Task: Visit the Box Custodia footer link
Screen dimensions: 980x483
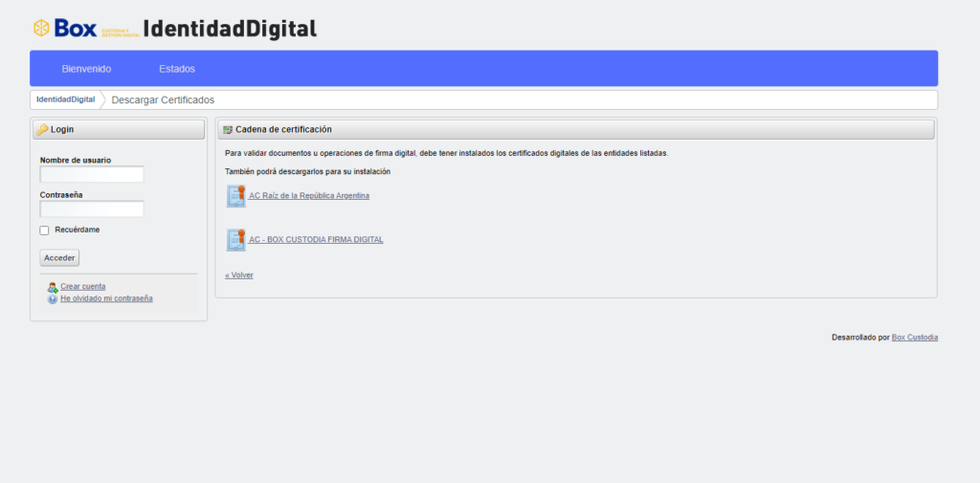Action: point(915,338)
